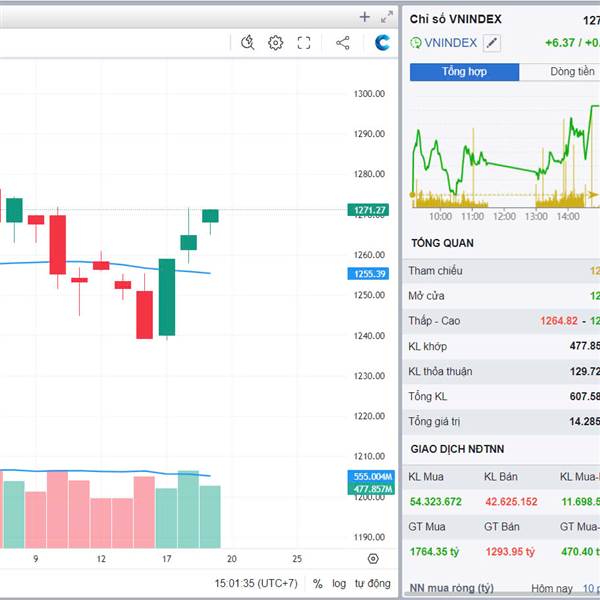Click the blue C logo icon
Screen dimensions: 600x600
382,42
